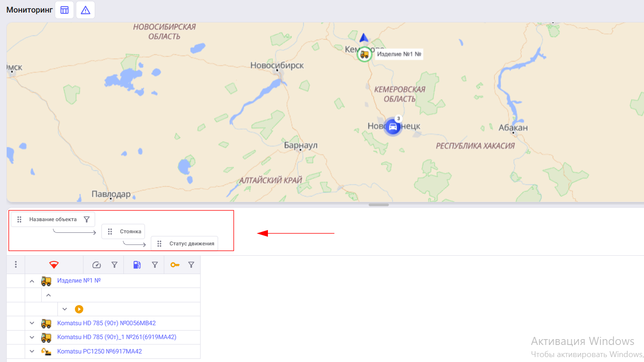Open the table column options three-dot menu
644x362 pixels.
point(16,265)
